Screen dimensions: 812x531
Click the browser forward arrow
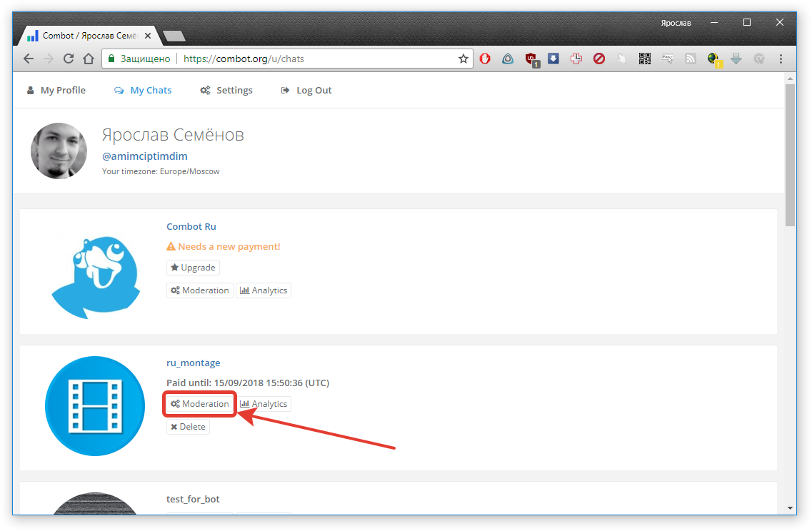(x=48, y=59)
